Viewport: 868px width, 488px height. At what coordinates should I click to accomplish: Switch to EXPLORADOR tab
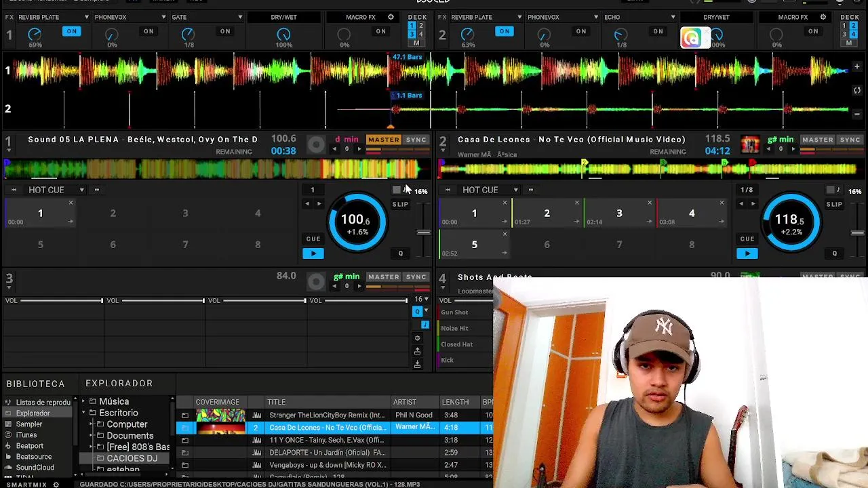119,384
